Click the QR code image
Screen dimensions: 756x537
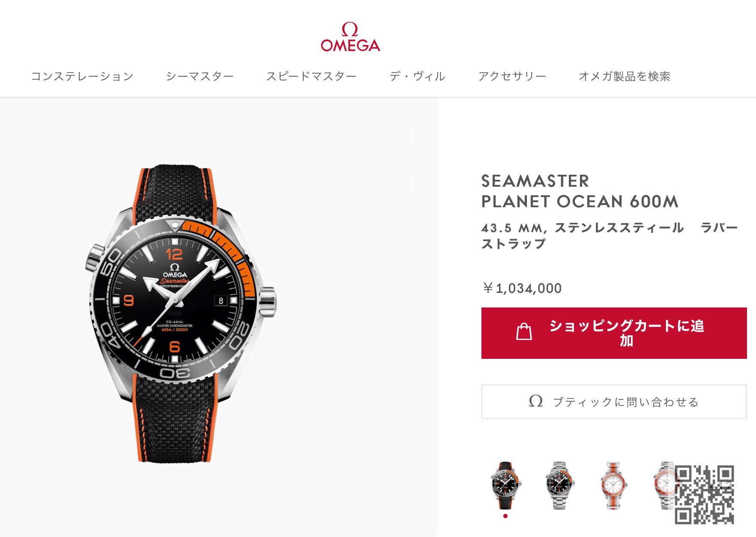[705, 495]
